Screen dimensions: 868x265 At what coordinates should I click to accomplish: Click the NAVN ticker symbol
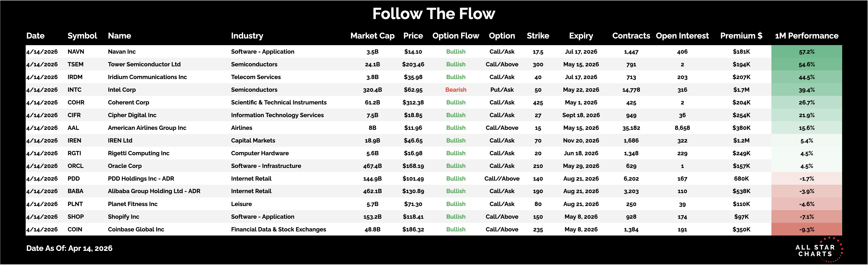pos(76,52)
